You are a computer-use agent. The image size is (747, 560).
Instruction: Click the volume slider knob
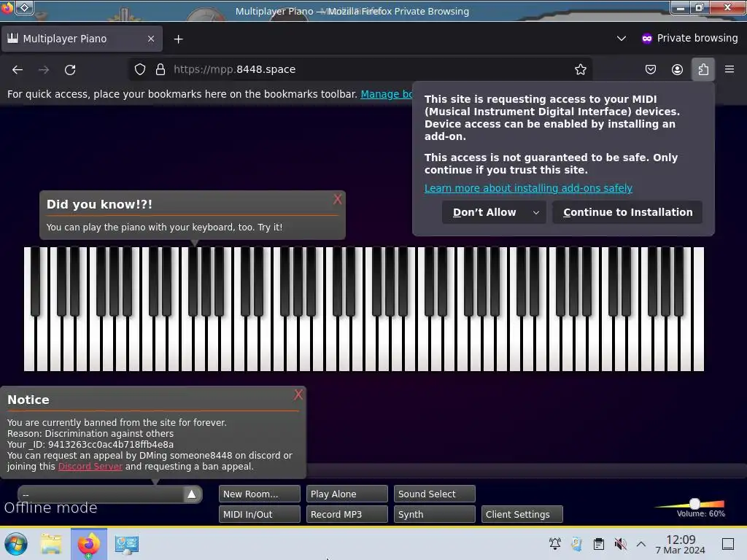pyautogui.click(x=694, y=503)
